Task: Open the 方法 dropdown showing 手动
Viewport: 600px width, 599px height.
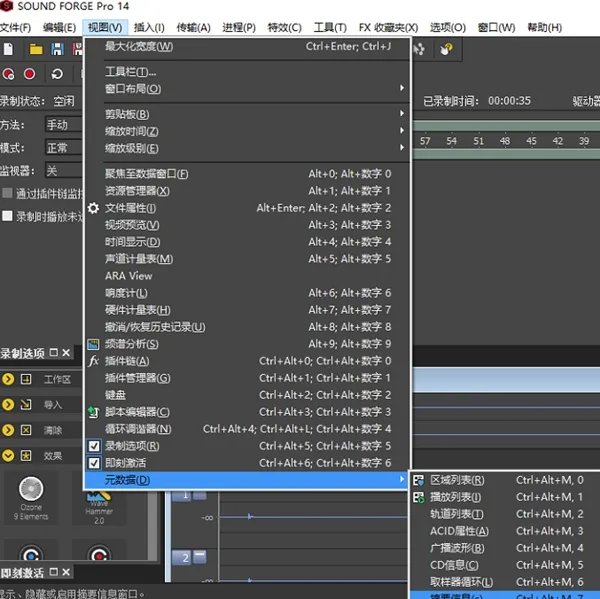Action: pyautogui.click(x=64, y=124)
